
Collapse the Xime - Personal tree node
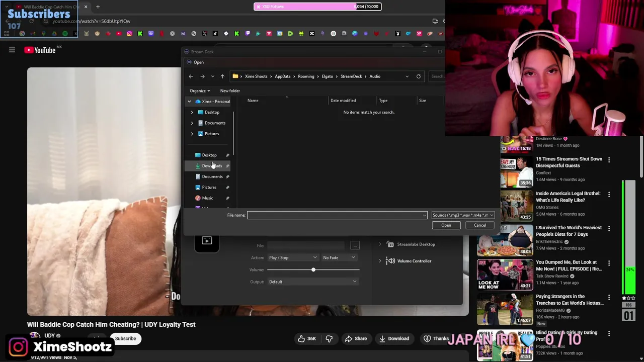[189, 102]
